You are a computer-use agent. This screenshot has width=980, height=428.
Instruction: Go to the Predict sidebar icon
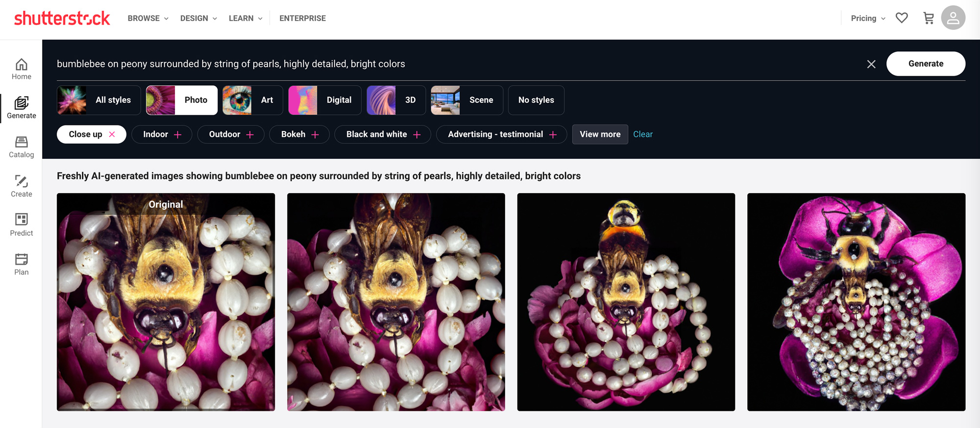point(21,225)
